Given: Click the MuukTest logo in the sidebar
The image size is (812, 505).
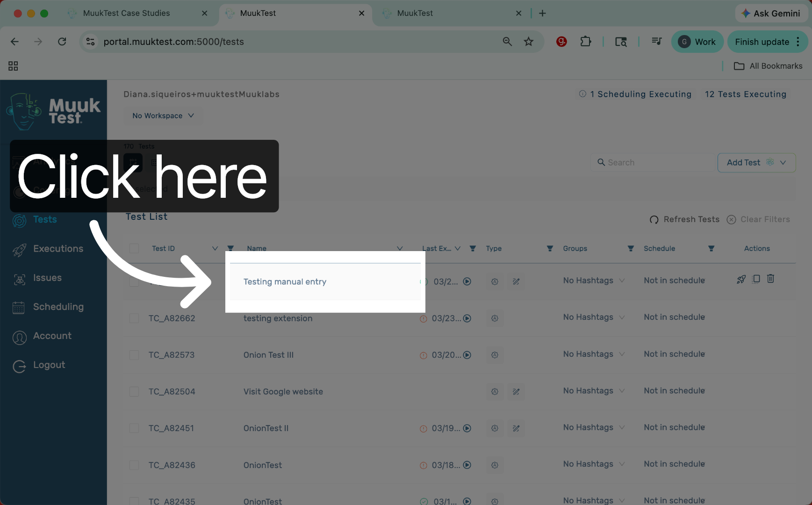Looking at the screenshot, I should tap(53, 111).
